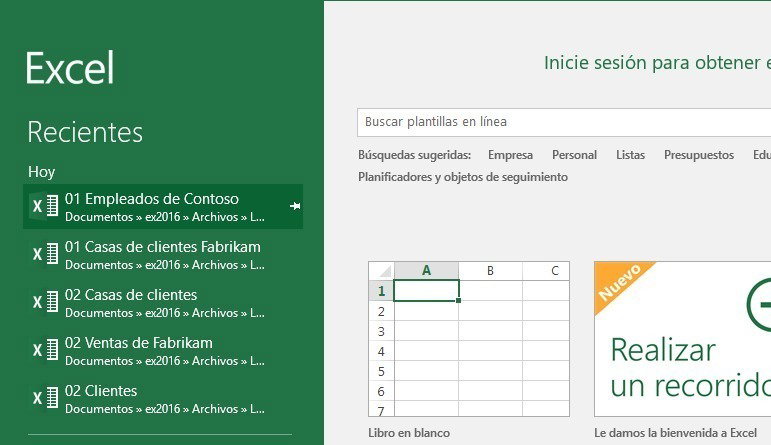The image size is (771, 445).
Task: Open the Realizar un recorrido template thumbnail
Action: [682, 339]
